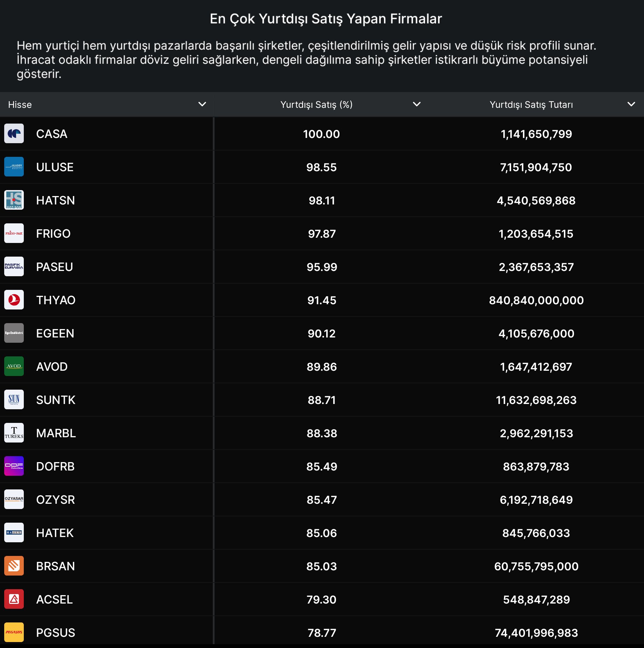
Task: Open the Yurtdışı Satış Tutarı column dropdown
Action: pos(631,104)
